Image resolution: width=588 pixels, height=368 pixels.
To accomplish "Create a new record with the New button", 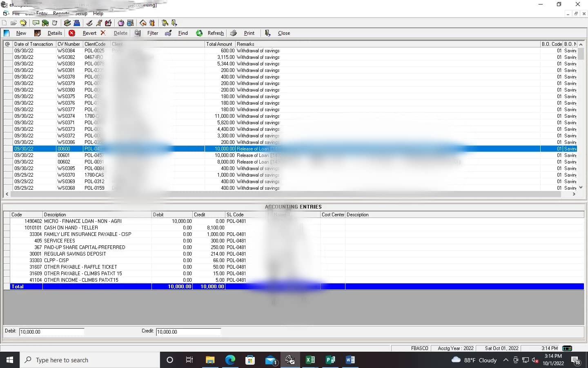I will point(16,33).
